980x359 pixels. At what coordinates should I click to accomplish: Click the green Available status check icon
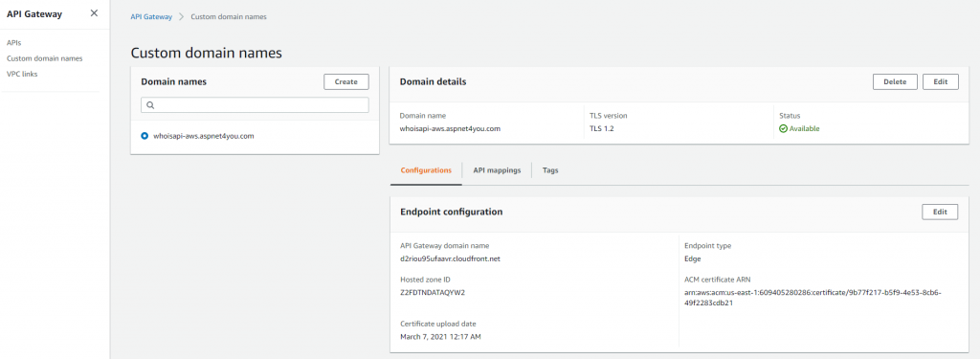coord(783,129)
